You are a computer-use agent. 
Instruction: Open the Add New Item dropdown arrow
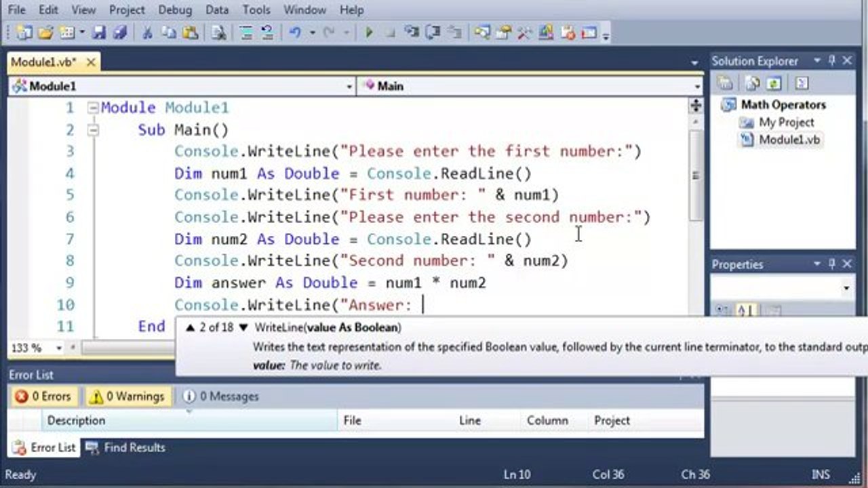82,33
